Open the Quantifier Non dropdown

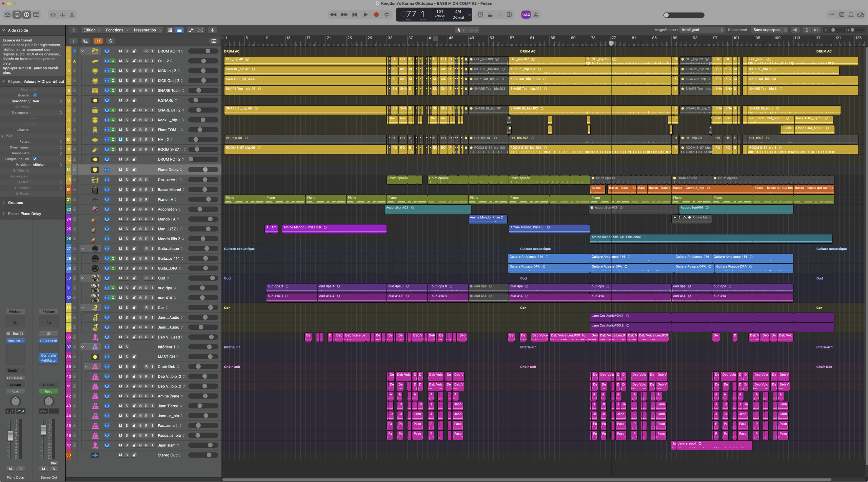(47, 101)
